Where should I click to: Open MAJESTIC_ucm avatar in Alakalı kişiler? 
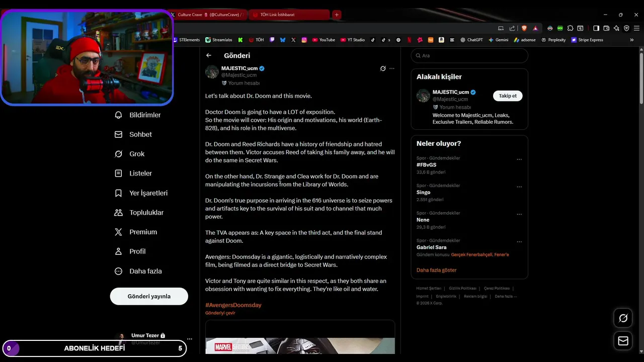423,96
